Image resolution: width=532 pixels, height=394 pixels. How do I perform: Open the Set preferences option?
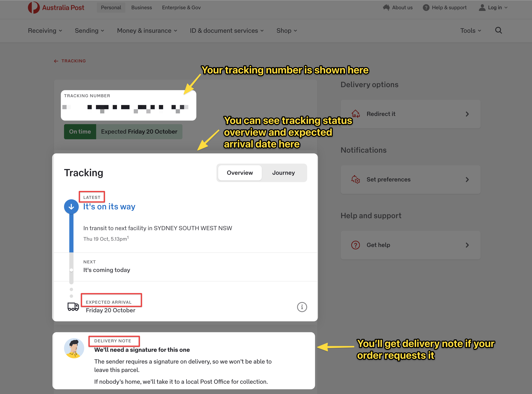pos(410,180)
